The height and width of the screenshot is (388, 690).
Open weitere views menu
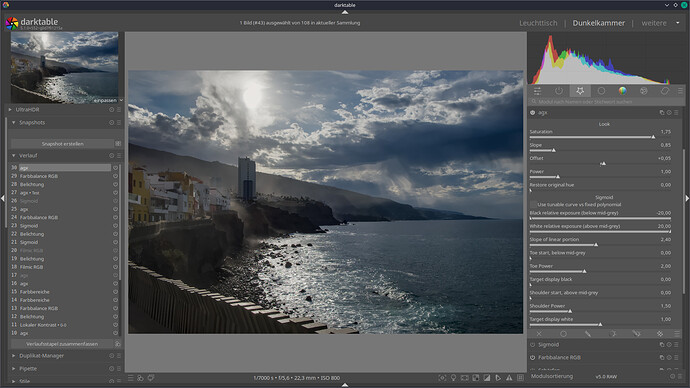[x=654, y=23]
